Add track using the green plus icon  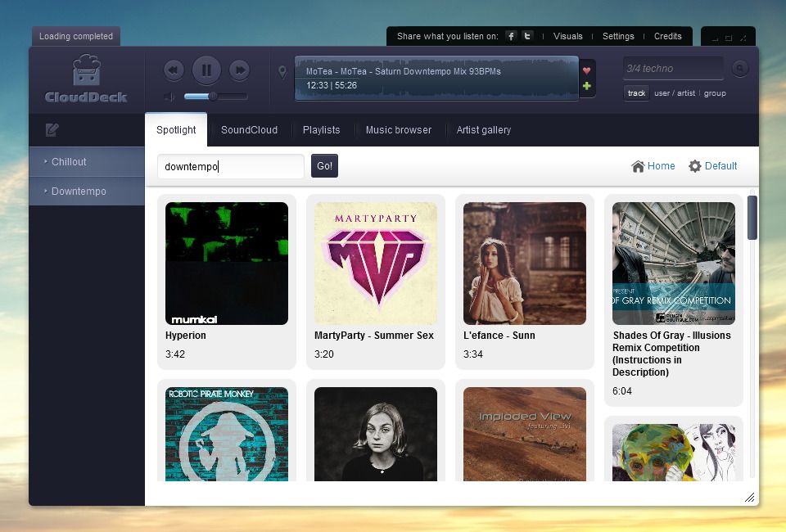coord(586,86)
